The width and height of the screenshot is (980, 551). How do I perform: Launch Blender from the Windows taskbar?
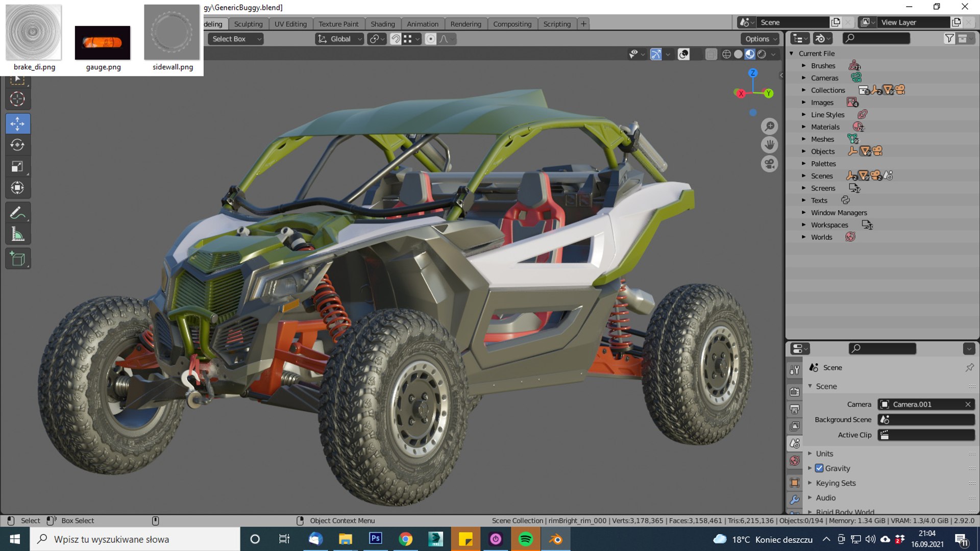tap(555, 539)
